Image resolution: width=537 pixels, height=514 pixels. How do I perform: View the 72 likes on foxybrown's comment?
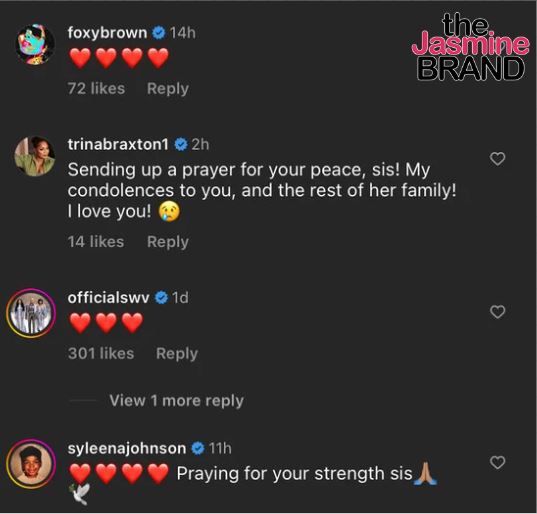(96, 89)
